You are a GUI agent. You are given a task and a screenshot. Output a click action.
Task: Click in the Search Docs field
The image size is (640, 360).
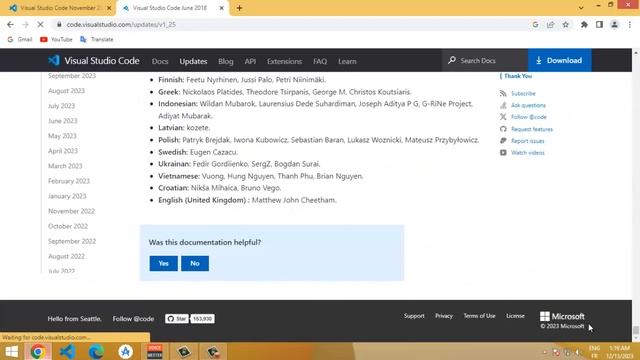coord(484,60)
